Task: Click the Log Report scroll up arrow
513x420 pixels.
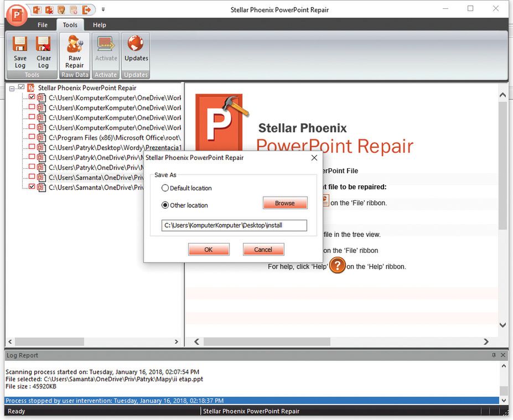Action: point(504,366)
